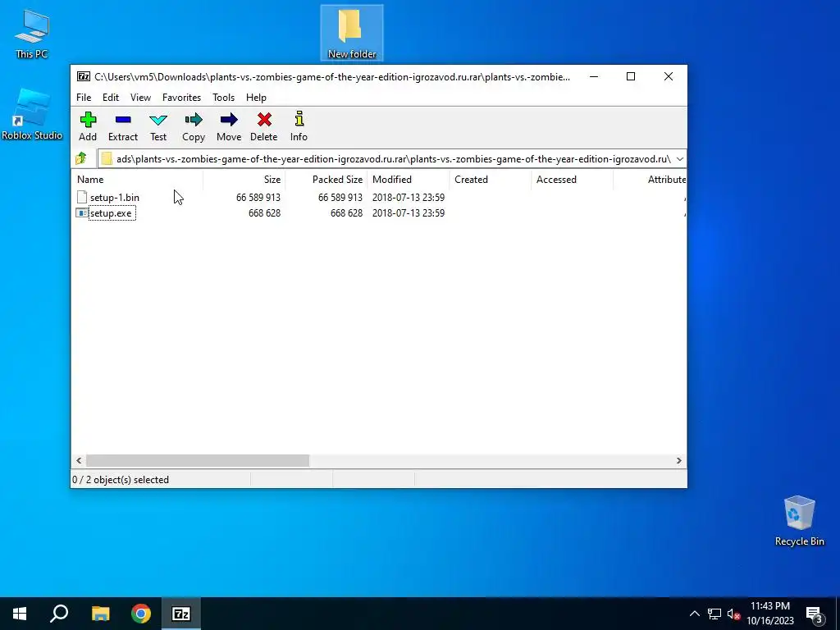Show hidden system tray icons
840x630 pixels.
point(694,614)
